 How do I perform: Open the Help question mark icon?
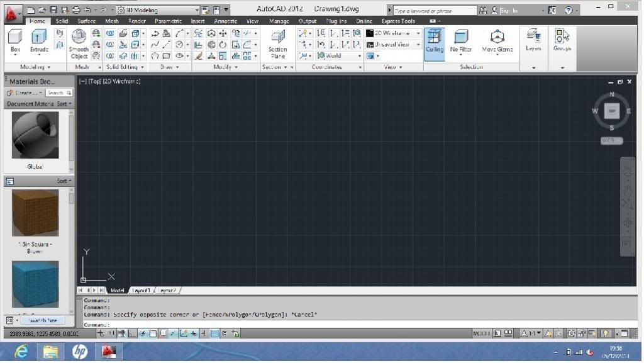coord(569,10)
